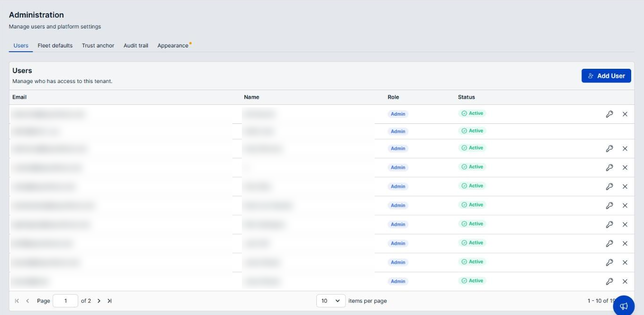Click the key icon in the ninth user row
This screenshot has width=644, height=315.
(609, 262)
